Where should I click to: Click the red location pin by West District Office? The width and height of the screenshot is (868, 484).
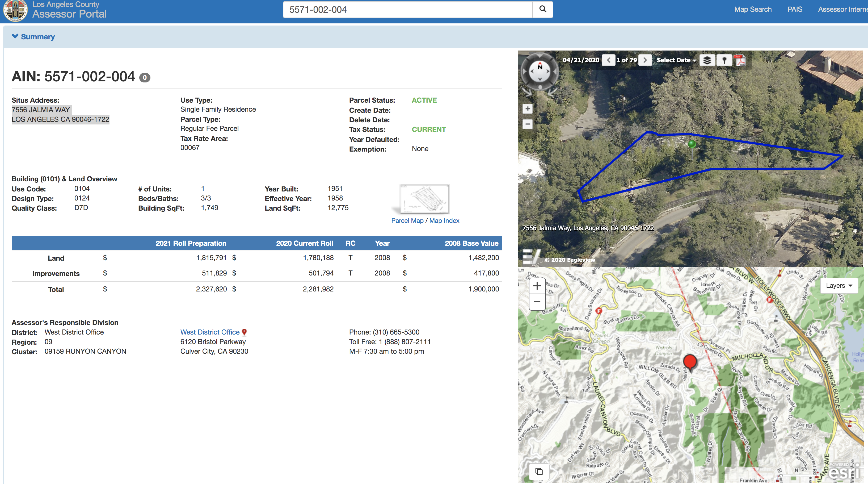[x=244, y=332]
